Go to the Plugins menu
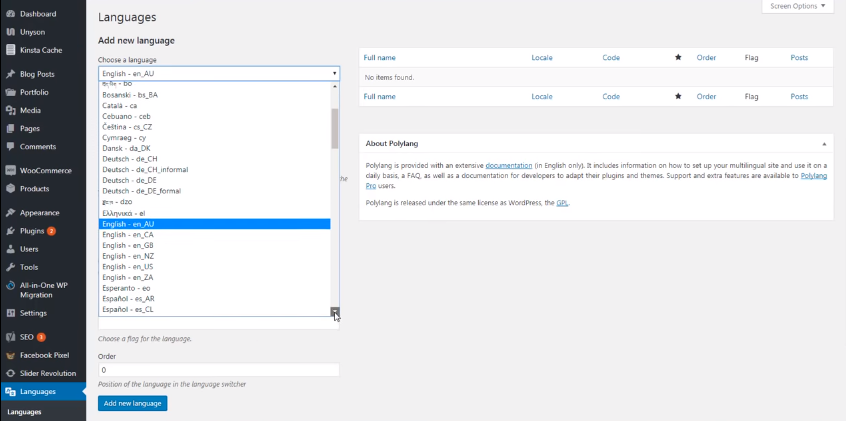Viewport: 846px width, 421px height. (x=32, y=231)
